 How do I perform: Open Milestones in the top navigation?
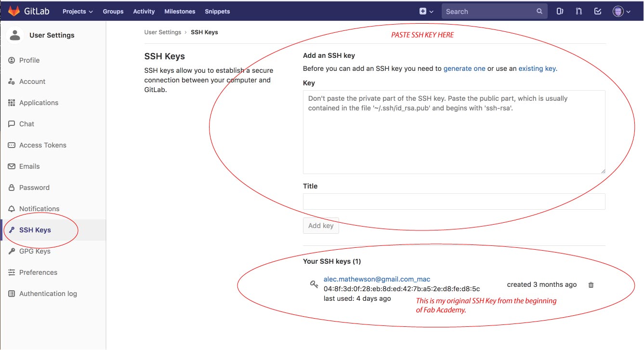[x=180, y=12]
